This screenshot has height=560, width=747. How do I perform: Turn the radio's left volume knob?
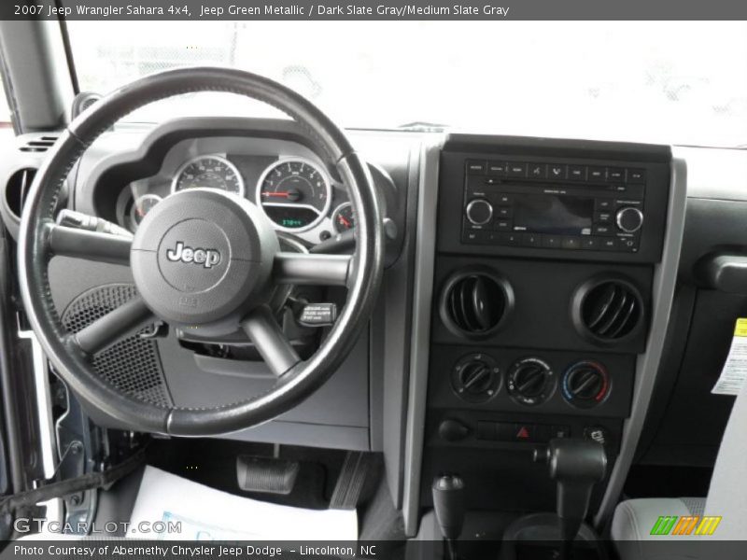click(x=479, y=212)
